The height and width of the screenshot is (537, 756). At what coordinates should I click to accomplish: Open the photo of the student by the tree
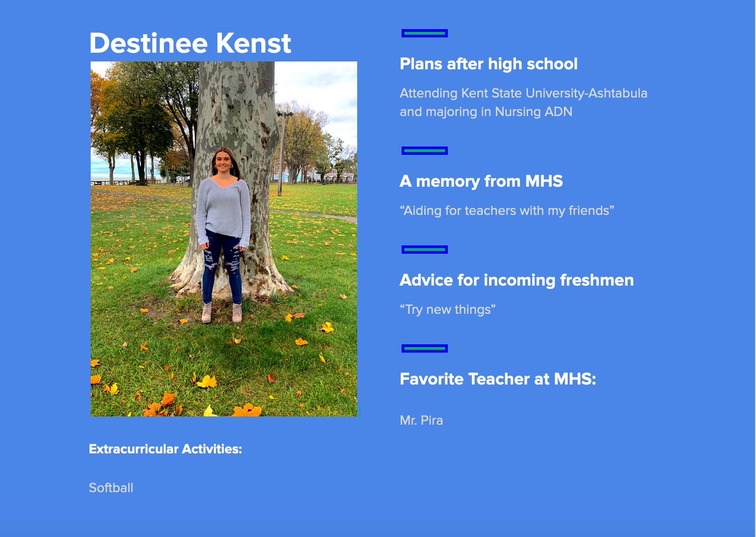(224, 239)
